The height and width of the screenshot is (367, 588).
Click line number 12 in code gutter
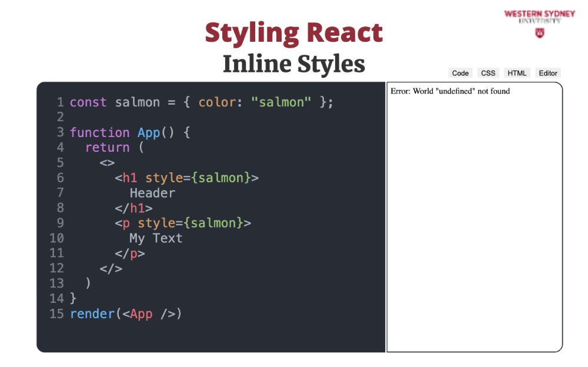(57, 268)
